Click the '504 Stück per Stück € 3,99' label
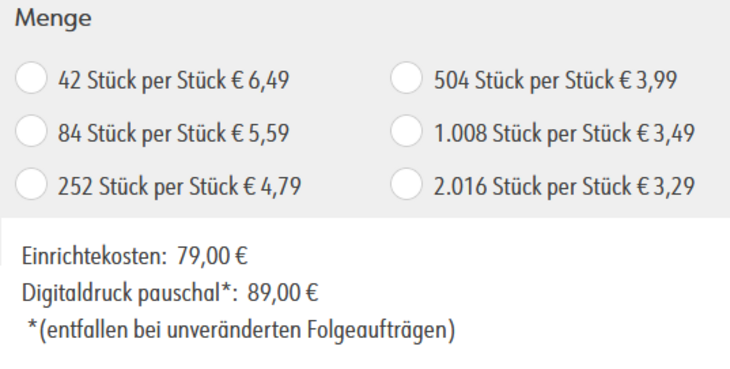The height and width of the screenshot is (369, 730). click(x=555, y=81)
